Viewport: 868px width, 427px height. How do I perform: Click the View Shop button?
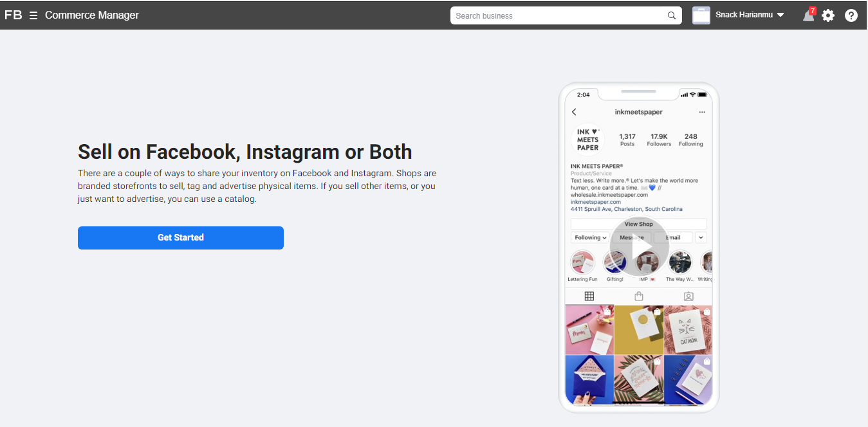638,224
